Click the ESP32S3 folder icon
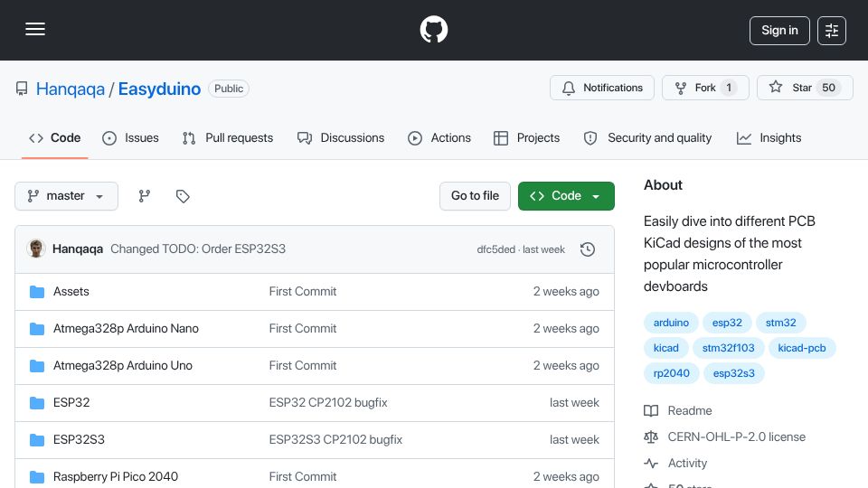This screenshot has height=488, width=868. [x=37, y=440]
